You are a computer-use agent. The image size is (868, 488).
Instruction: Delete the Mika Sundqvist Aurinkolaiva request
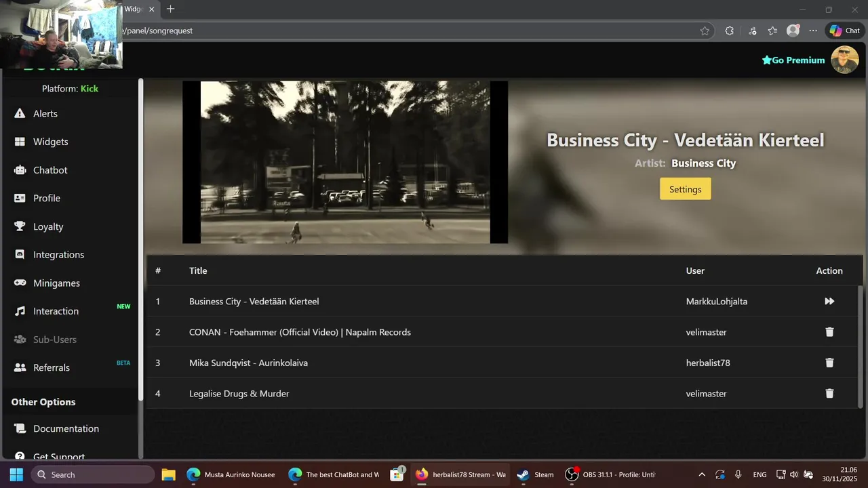(x=829, y=363)
